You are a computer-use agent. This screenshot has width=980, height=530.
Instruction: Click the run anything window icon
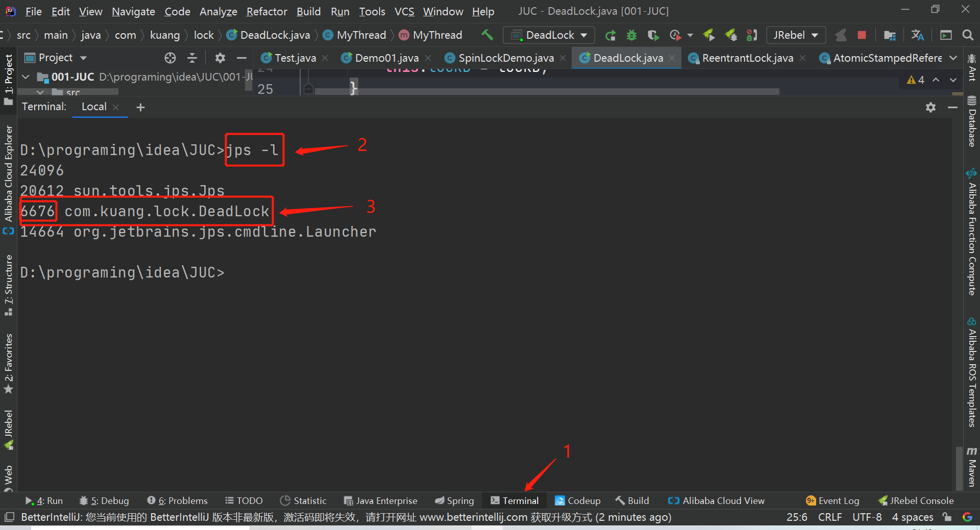pos(946,35)
